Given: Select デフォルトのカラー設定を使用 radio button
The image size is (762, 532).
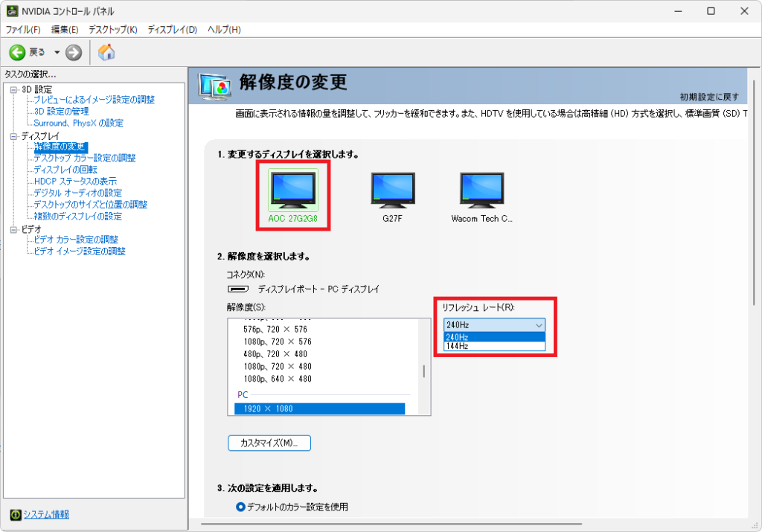Looking at the screenshot, I should point(240,507).
